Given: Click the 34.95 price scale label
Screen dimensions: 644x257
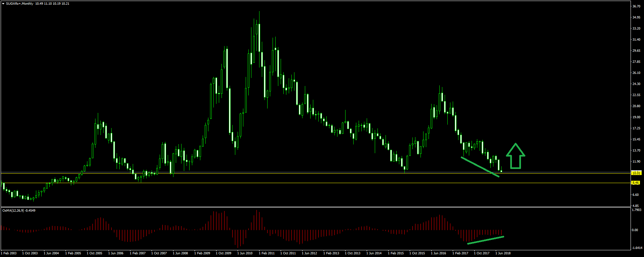Looking at the screenshot, I should pyautogui.click(x=636, y=17).
